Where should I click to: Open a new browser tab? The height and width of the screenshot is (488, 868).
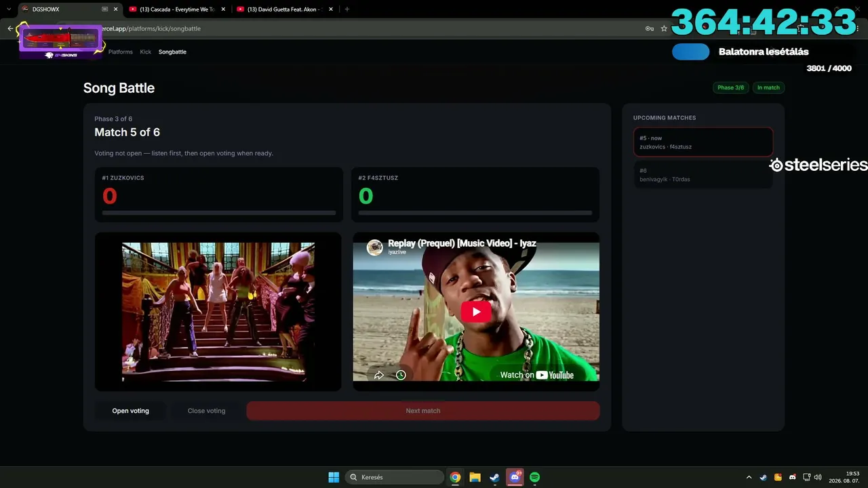[x=347, y=9]
